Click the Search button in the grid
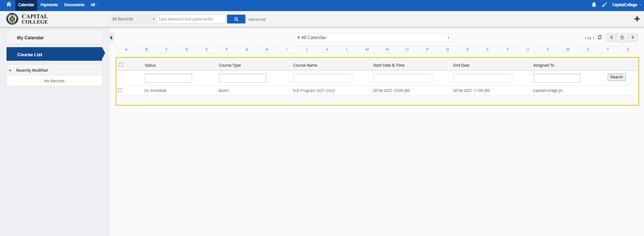The image size is (644, 236). tap(616, 77)
